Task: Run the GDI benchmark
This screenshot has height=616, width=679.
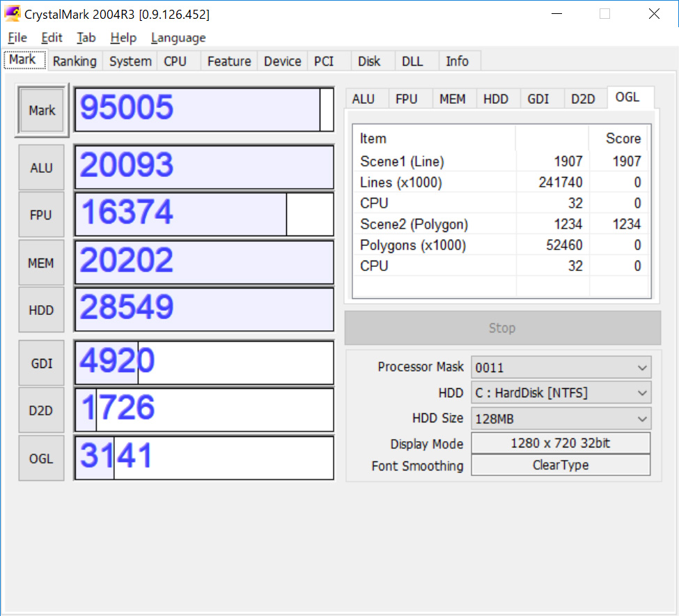Action: coord(40,362)
